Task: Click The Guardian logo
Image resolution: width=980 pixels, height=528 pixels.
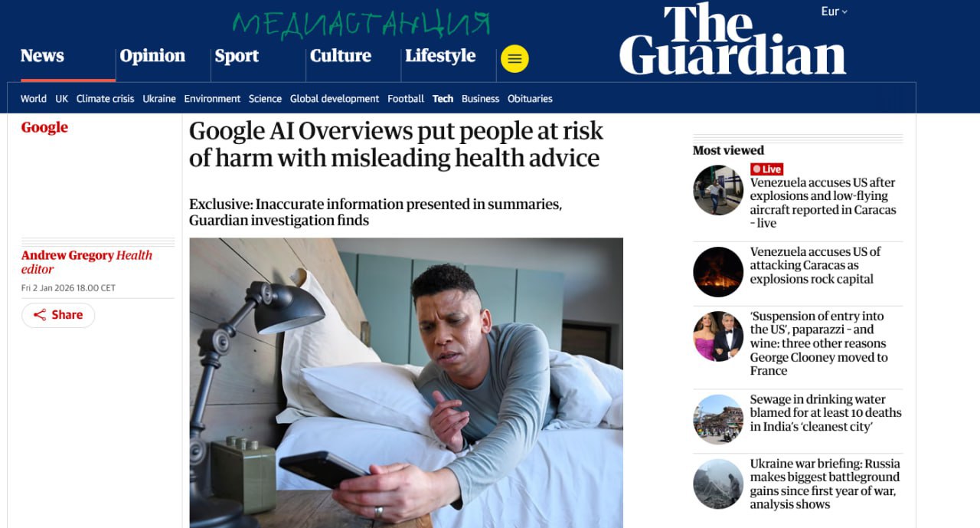Action: pyautogui.click(x=733, y=40)
